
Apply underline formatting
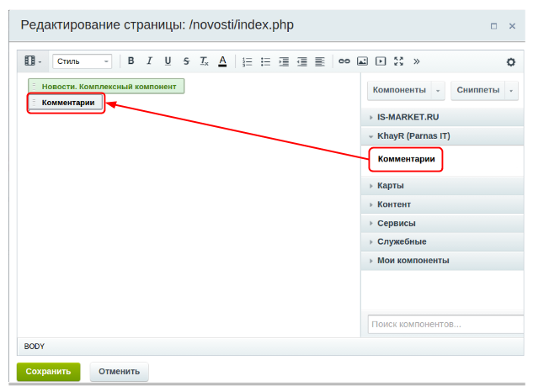click(168, 61)
